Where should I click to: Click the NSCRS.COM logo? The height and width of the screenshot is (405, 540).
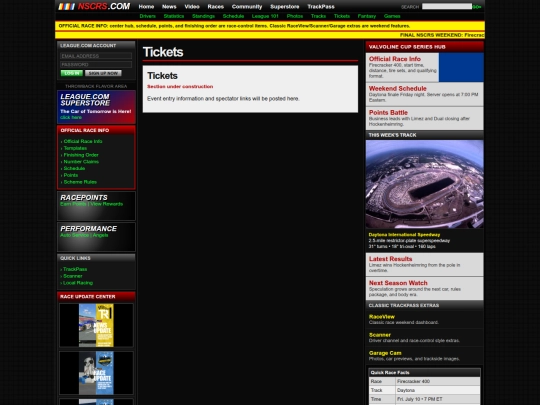[94, 6]
